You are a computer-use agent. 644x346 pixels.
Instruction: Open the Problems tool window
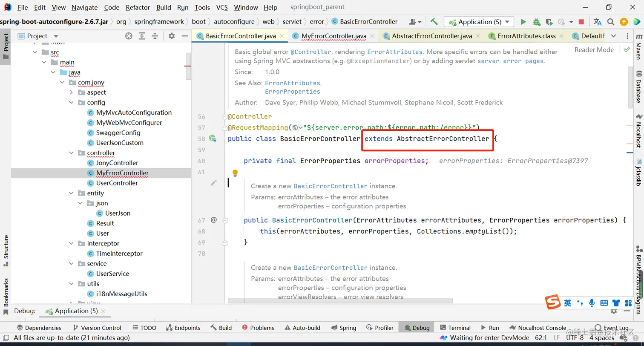(x=258, y=328)
